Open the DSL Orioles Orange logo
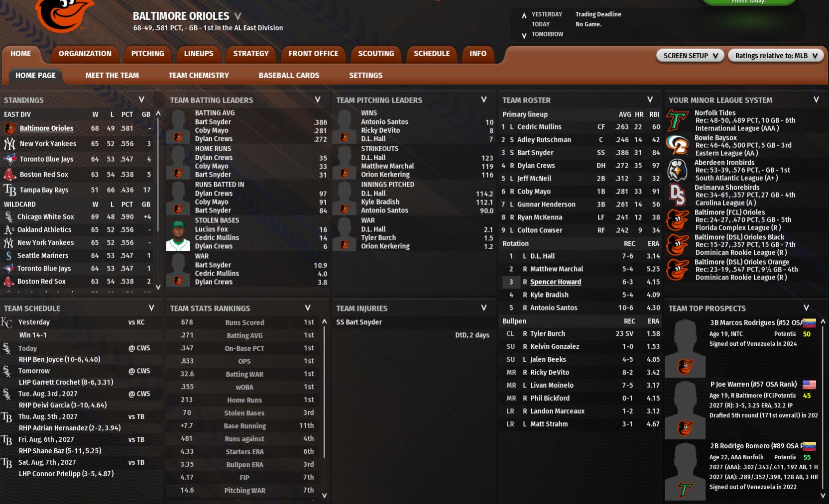The width and height of the screenshot is (829, 504). pyautogui.click(x=678, y=270)
